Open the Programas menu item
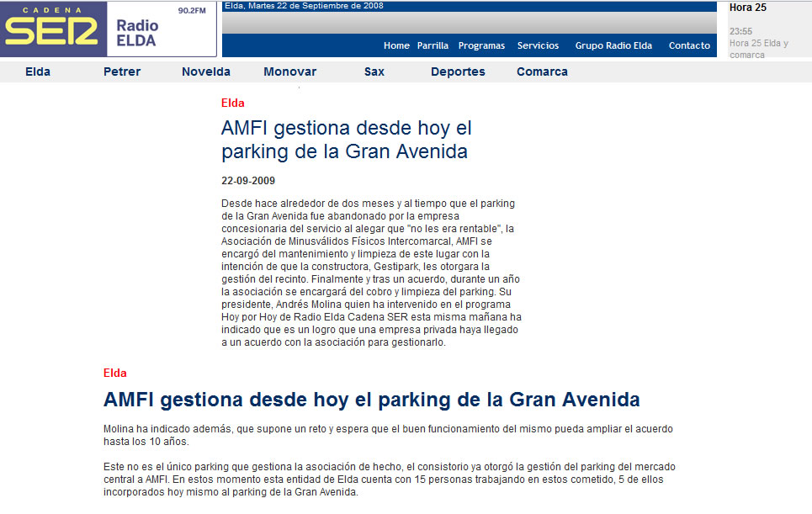The width and height of the screenshot is (812, 514). (x=481, y=45)
